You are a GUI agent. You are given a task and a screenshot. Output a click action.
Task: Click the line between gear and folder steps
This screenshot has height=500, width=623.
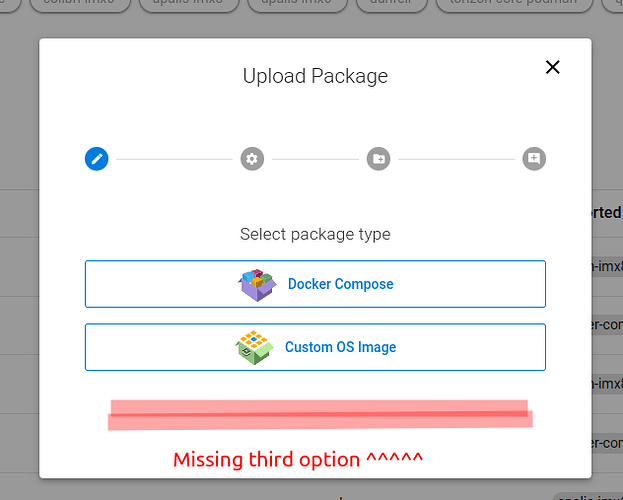[315, 159]
